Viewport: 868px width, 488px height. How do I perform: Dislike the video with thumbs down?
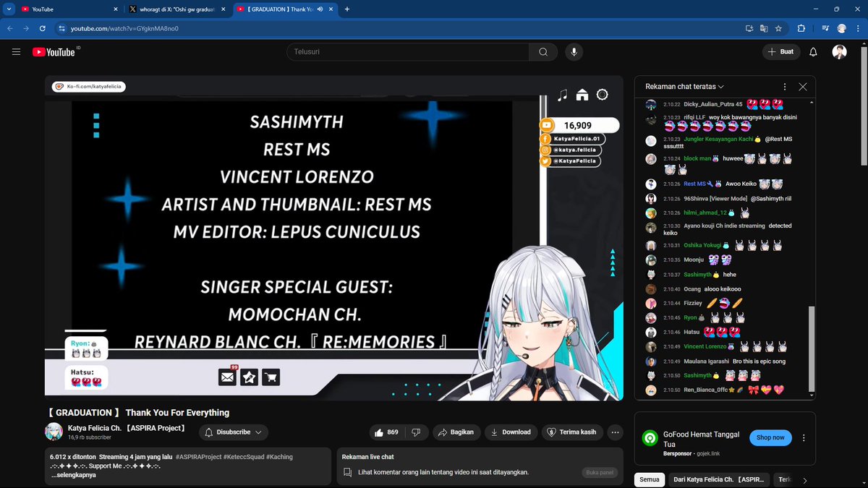(x=417, y=432)
